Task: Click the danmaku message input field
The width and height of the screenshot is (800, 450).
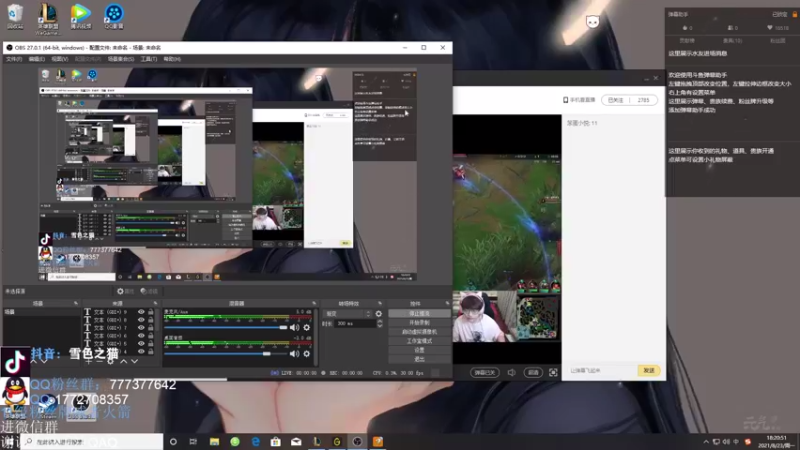Action: pyautogui.click(x=601, y=370)
